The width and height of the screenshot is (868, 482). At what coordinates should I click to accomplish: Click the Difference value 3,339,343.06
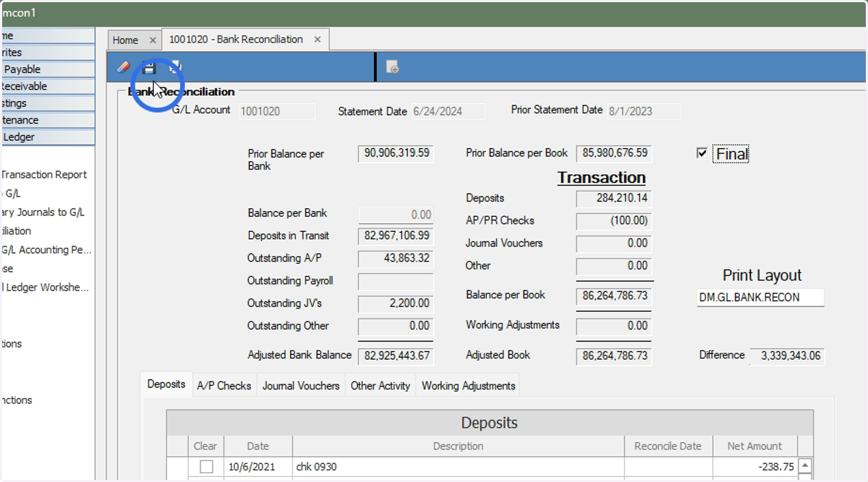point(787,356)
